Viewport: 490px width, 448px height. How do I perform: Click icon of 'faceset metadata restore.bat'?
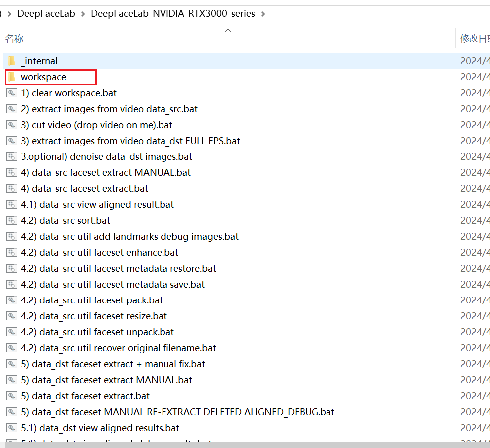point(12,268)
